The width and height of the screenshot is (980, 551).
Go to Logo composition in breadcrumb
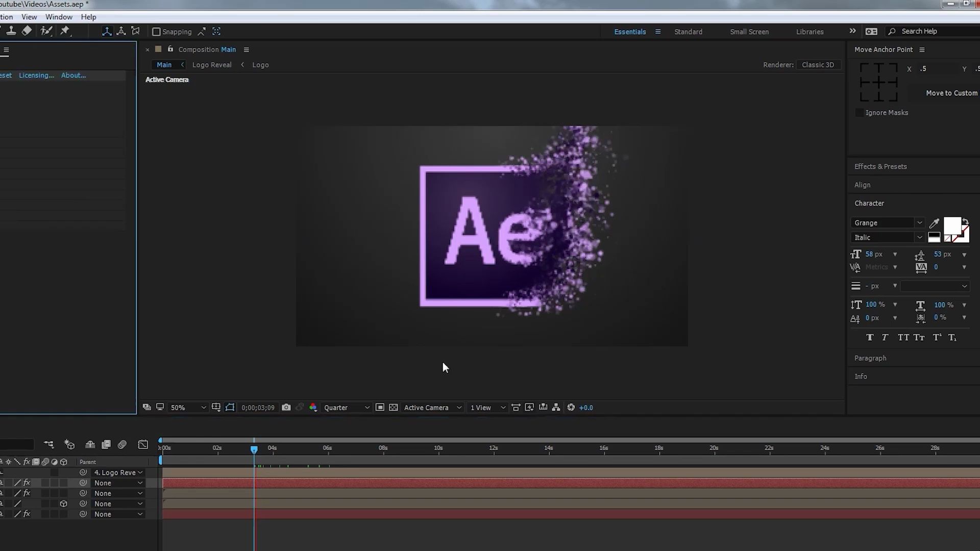tap(260, 65)
